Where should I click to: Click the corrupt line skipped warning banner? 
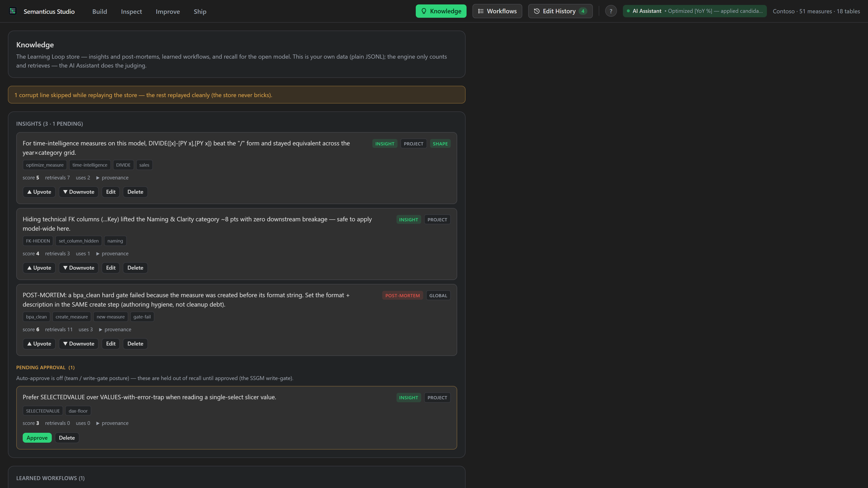click(236, 95)
